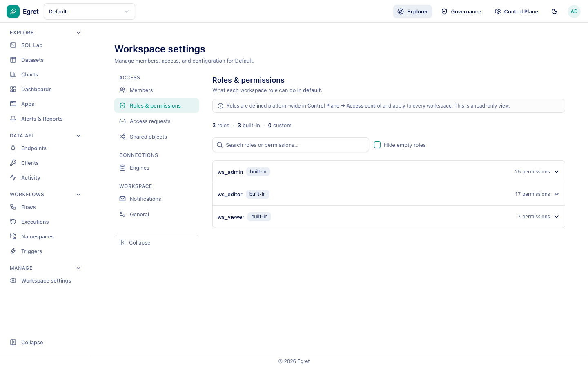The image size is (588, 368).
Task: Collapse the WORKFLOWS sidebar section
Action: [78, 195]
